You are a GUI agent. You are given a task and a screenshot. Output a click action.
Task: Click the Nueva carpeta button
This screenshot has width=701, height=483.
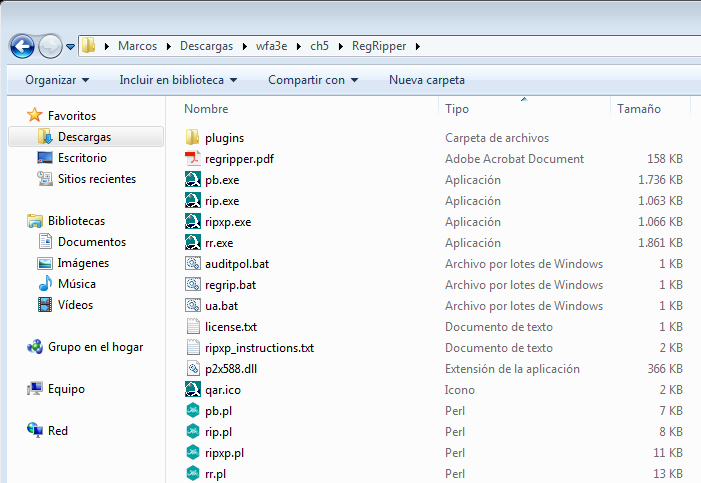[x=426, y=80]
